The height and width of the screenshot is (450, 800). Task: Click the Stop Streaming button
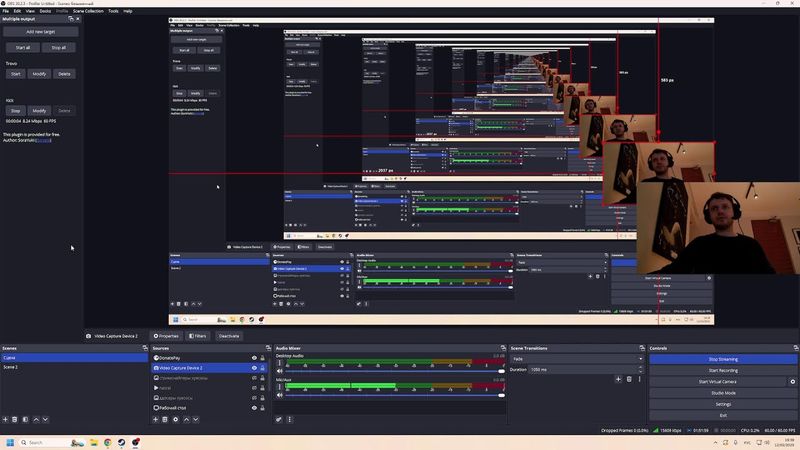[723, 358]
